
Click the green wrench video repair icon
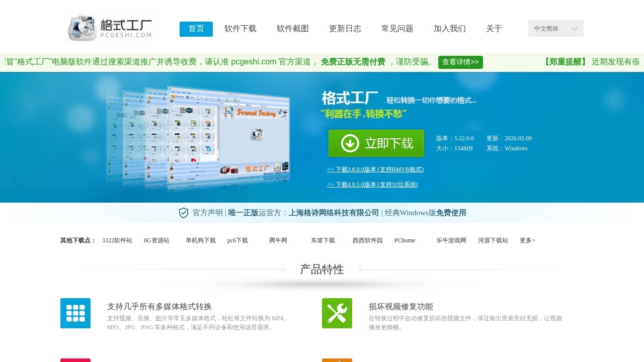click(337, 313)
